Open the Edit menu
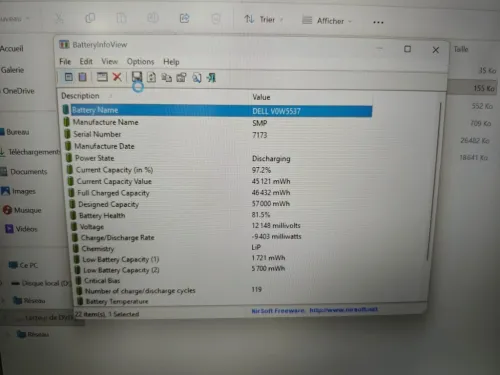This screenshot has height=375, width=500. (86, 61)
